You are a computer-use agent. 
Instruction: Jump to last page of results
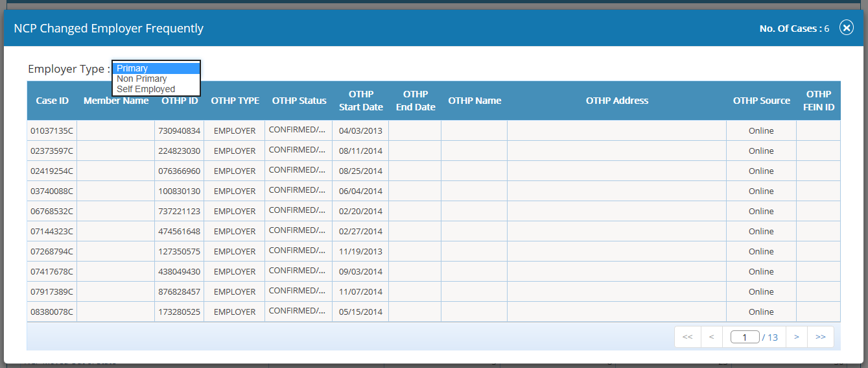click(x=821, y=337)
